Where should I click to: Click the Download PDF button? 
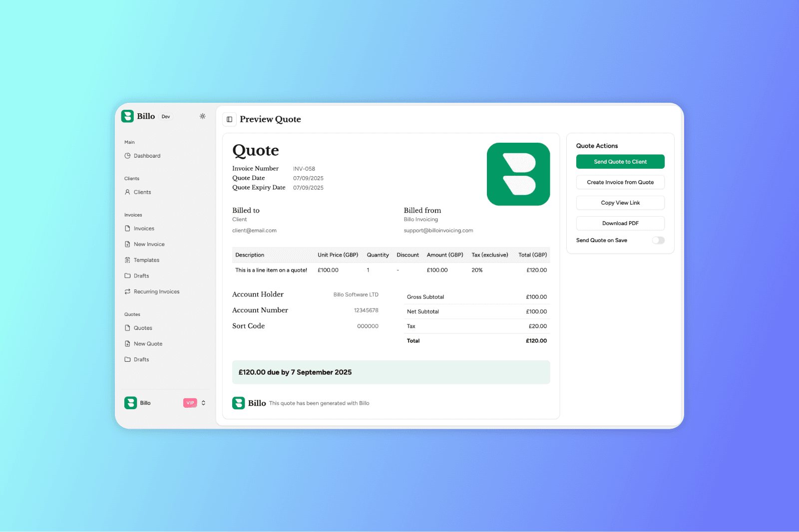[620, 223]
